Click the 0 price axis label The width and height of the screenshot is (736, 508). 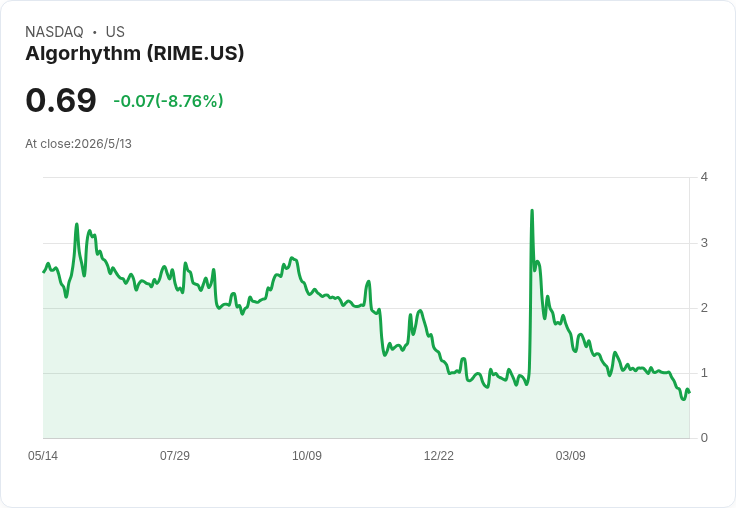(x=704, y=438)
